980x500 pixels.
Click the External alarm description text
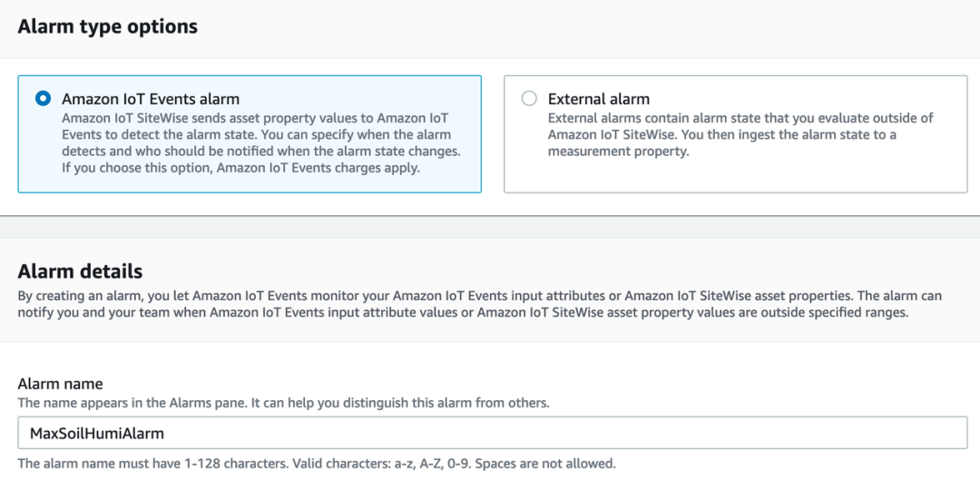tap(740, 126)
